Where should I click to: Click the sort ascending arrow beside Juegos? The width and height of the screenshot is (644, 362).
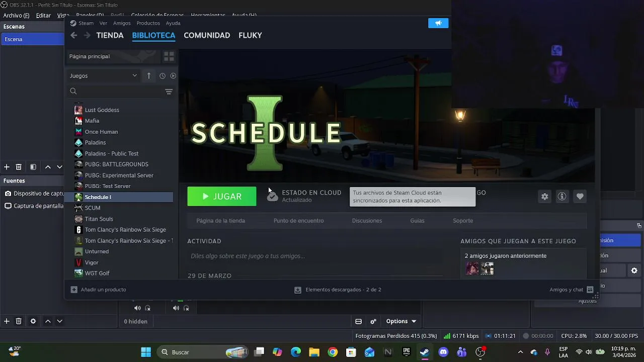tap(149, 76)
